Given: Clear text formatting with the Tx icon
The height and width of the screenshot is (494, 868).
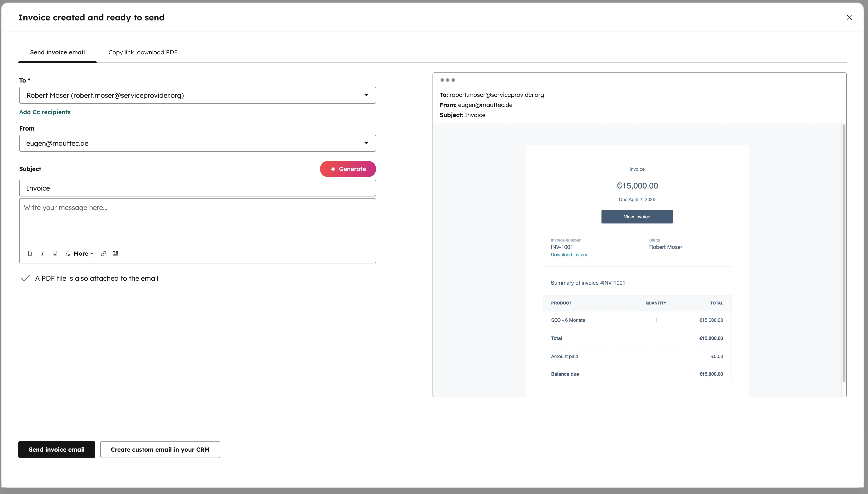Looking at the screenshot, I should (x=67, y=253).
